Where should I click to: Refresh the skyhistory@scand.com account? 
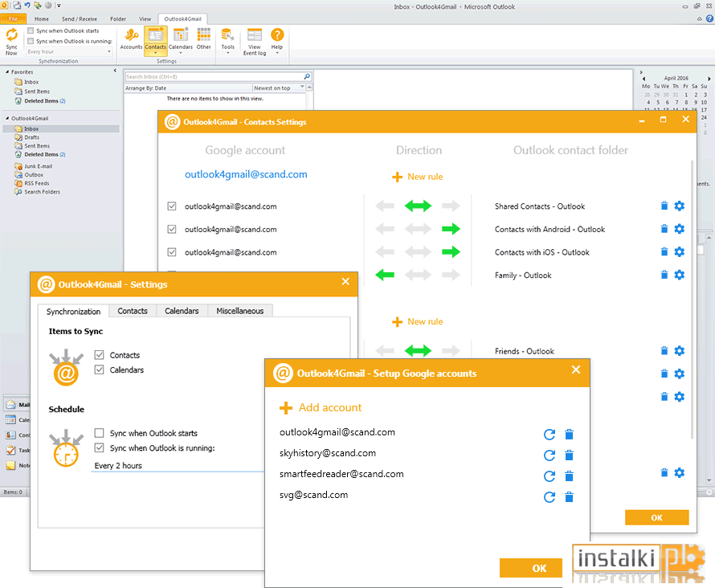click(550, 455)
